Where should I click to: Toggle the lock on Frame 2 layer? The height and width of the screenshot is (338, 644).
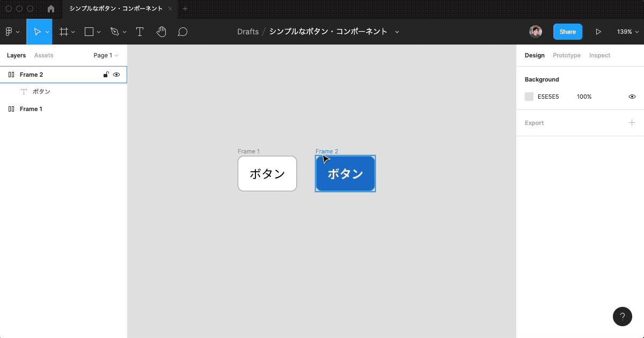(x=106, y=75)
